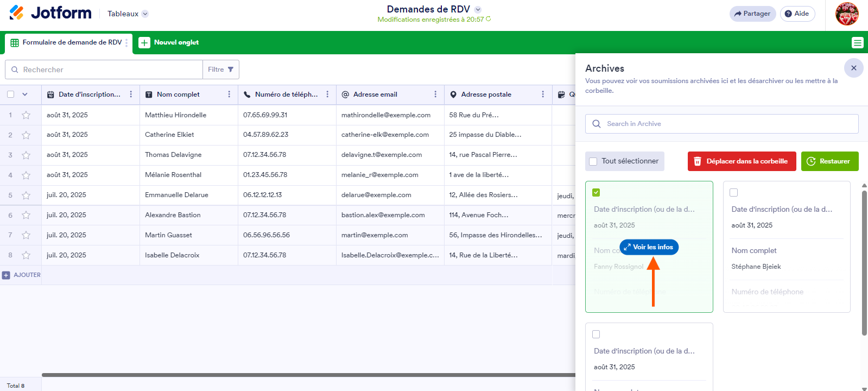Select the Stéphane Bjeiek archive card checkbox

[734, 193]
